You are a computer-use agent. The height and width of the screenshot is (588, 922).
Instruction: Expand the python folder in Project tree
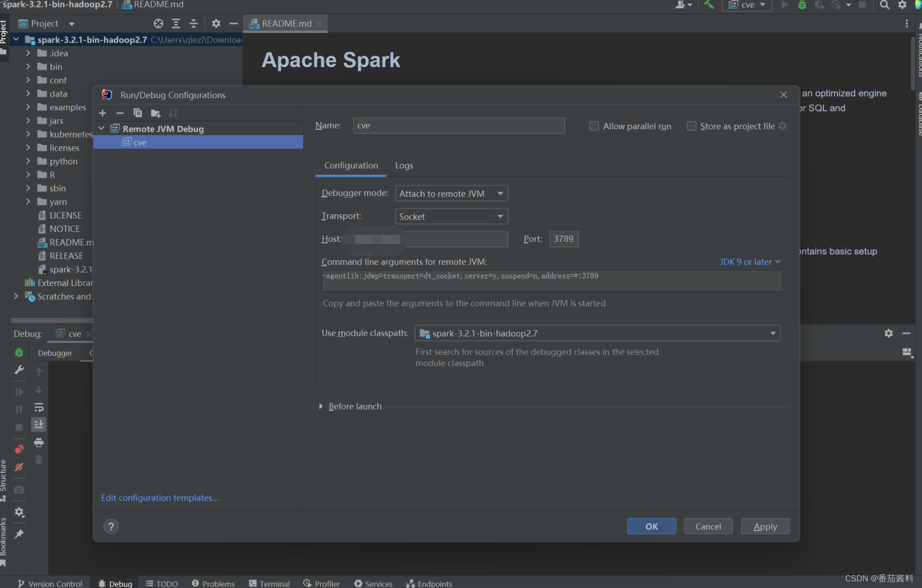28,161
